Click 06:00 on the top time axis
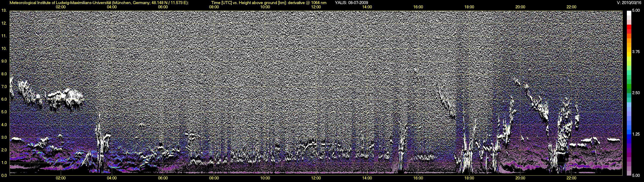 163,7
